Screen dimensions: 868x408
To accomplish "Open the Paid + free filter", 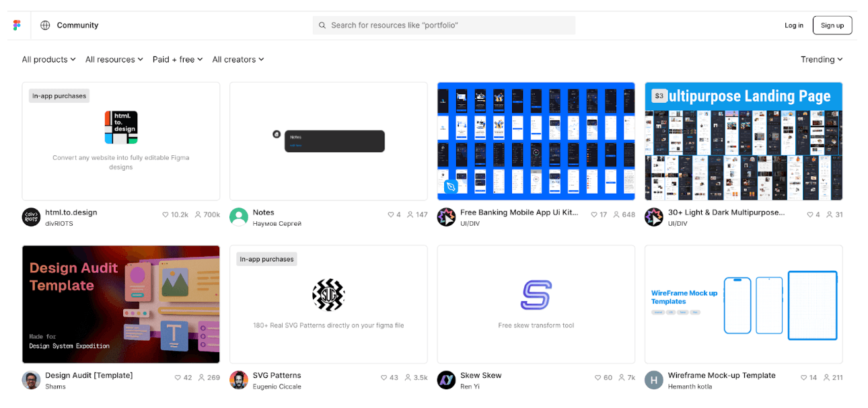I will (x=178, y=60).
